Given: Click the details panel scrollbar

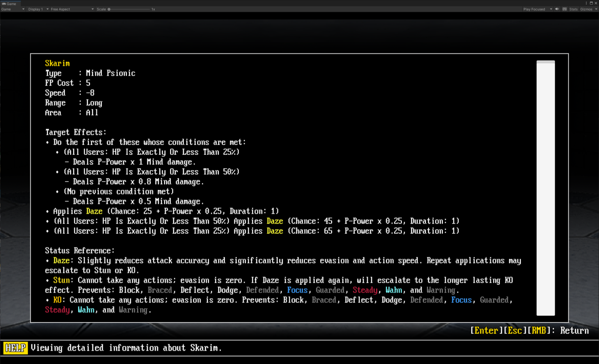Looking at the screenshot, I should [546, 188].
